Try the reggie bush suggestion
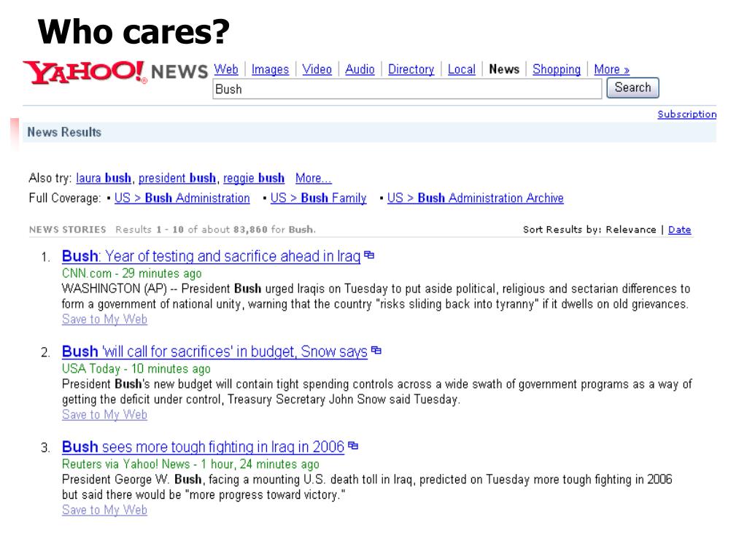This screenshot has width=747, height=560. 254,178
